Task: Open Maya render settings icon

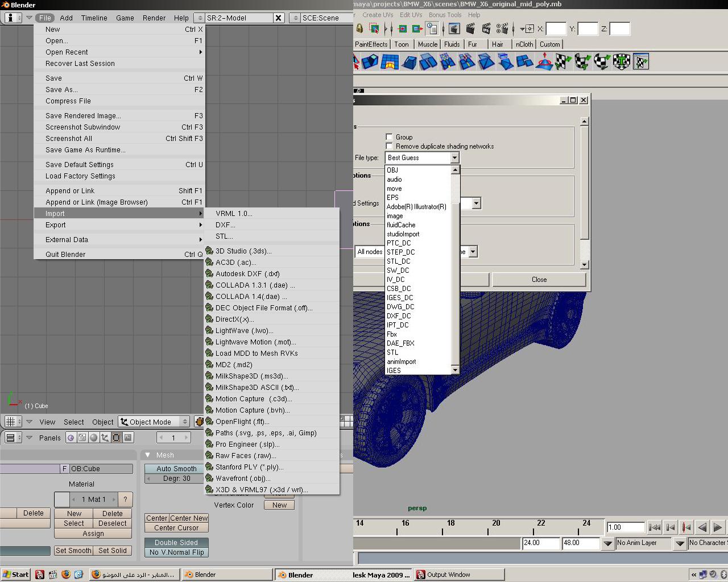Action: (x=502, y=28)
